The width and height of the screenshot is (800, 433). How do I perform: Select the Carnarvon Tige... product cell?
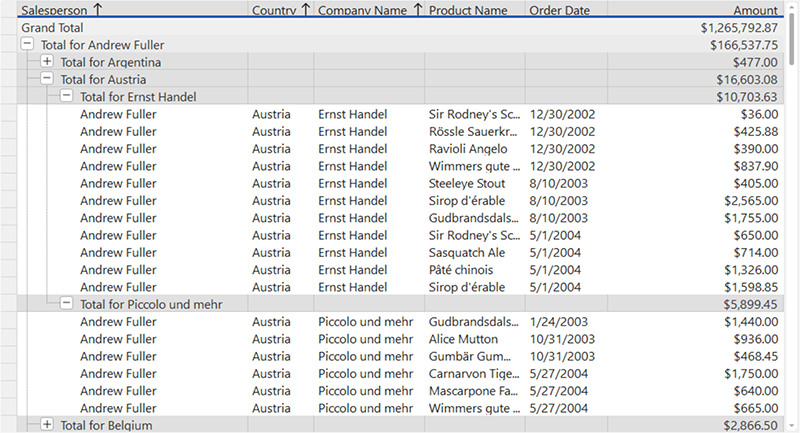[475, 374]
